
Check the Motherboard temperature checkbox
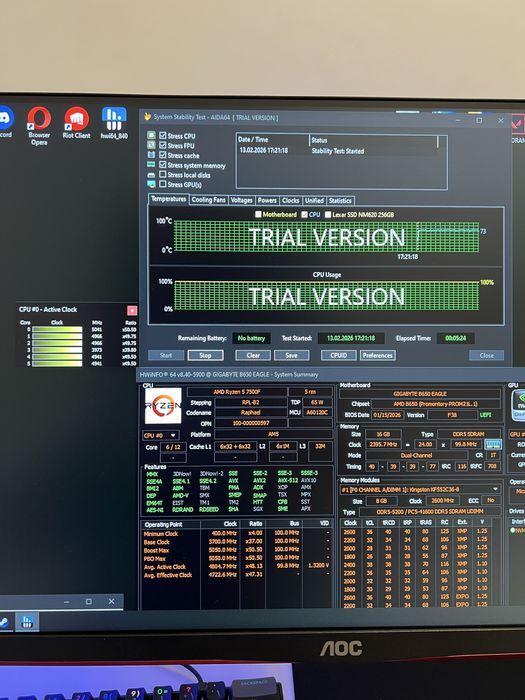click(x=258, y=215)
